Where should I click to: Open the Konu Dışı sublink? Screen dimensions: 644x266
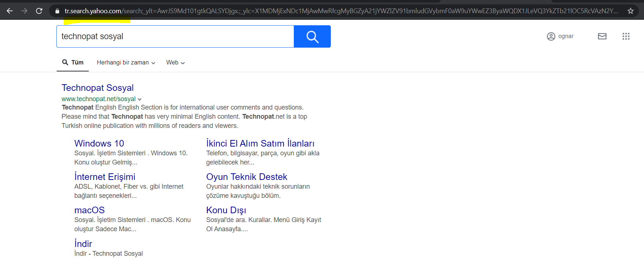point(226,210)
